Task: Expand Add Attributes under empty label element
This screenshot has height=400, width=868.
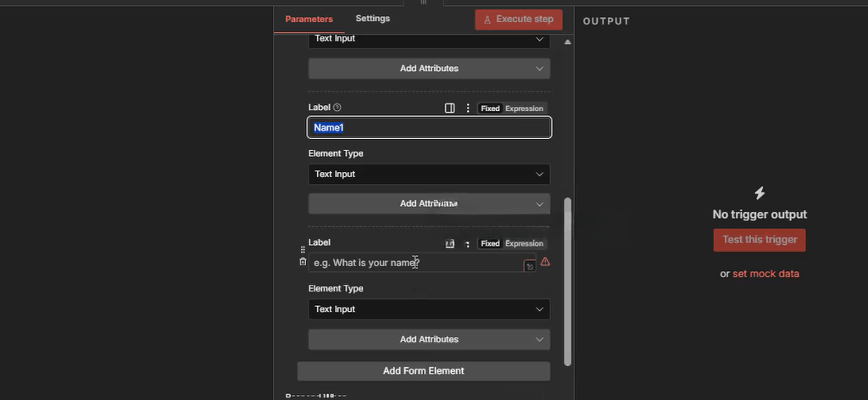Action: (x=429, y=339)
